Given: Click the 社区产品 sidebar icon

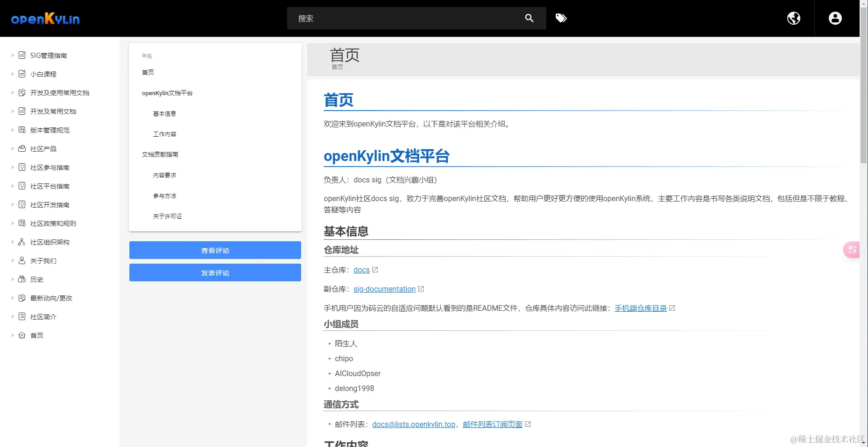Looking at the screenshot, I should 22,148.
